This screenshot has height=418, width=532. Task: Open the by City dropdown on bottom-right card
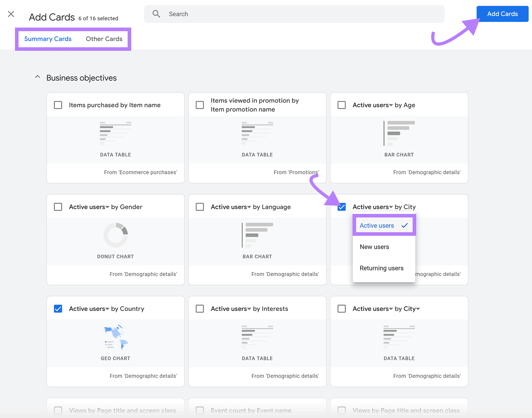pyautogui.click(x=419, y=309)
